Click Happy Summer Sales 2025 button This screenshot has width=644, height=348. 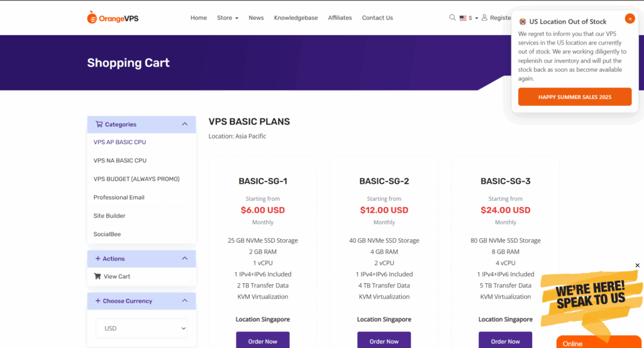coord(575,97)
